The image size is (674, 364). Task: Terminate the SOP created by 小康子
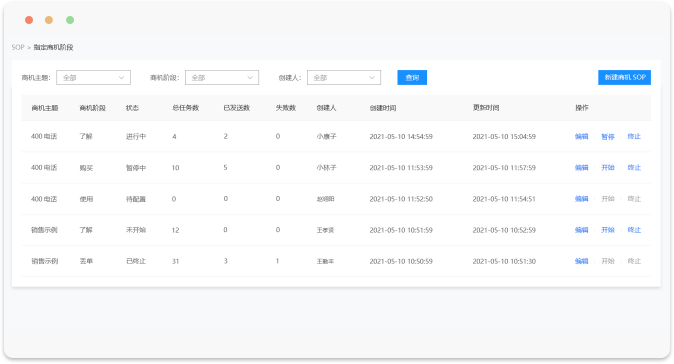(x=634, y=137)
